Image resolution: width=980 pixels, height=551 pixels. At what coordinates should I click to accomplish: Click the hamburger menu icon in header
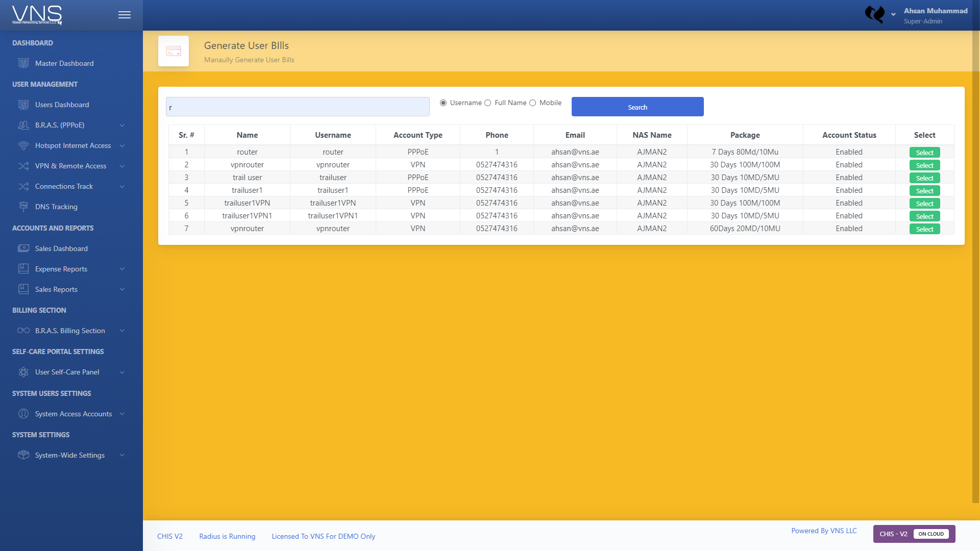pyautogui.click(x=124, y=15)
